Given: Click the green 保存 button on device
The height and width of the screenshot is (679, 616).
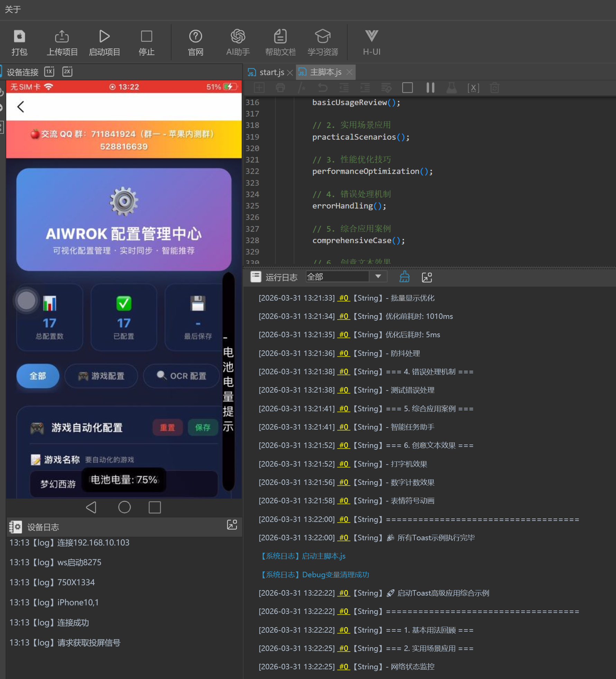Looking at the screenshot, I should click(x=203, y=428).
